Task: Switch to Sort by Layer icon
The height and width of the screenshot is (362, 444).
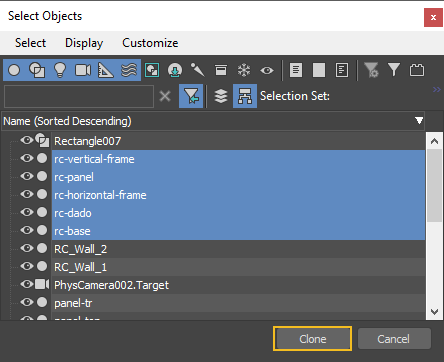Action: click(x=221, y=96)
